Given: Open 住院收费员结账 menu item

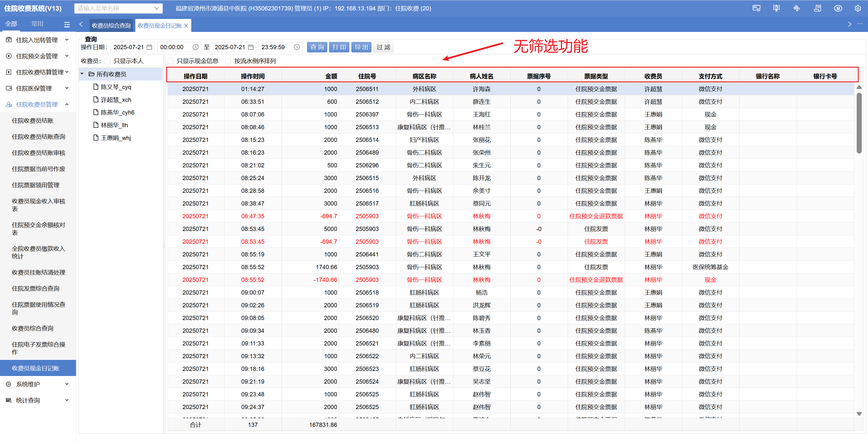Looking at the screenshot, I should coord(33,121).
